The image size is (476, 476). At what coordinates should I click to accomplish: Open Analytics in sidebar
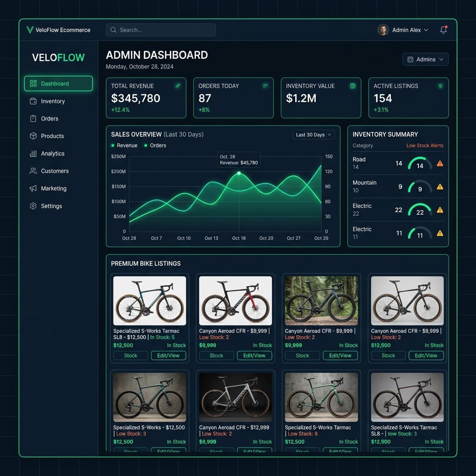(58, 153)
